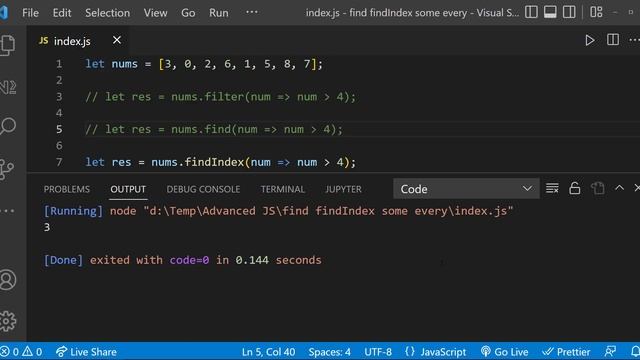
Task: Switch to the TERMINAL tab
Action: pyautogui.click(x=283, y=189)
